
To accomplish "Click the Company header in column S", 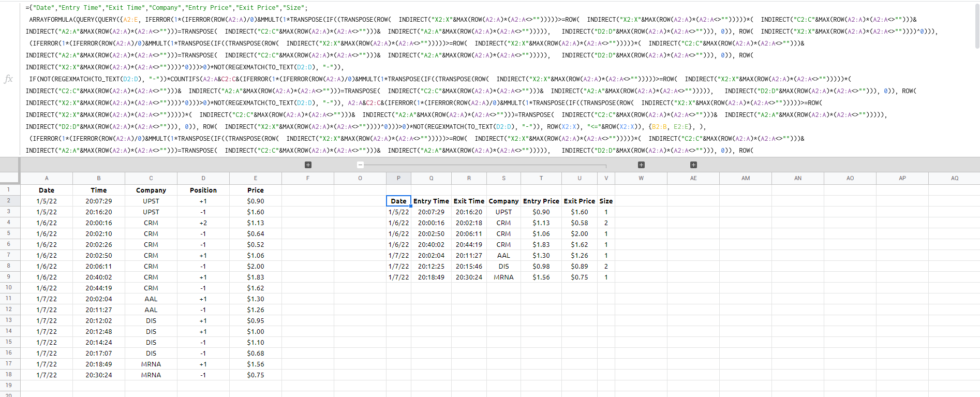I will (x=503, y=201).
